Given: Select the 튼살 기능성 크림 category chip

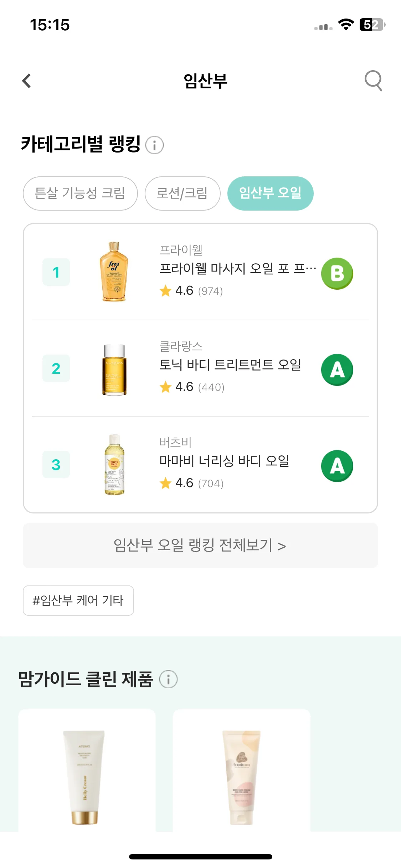Looking at the screenshot, I should [80, 193].
